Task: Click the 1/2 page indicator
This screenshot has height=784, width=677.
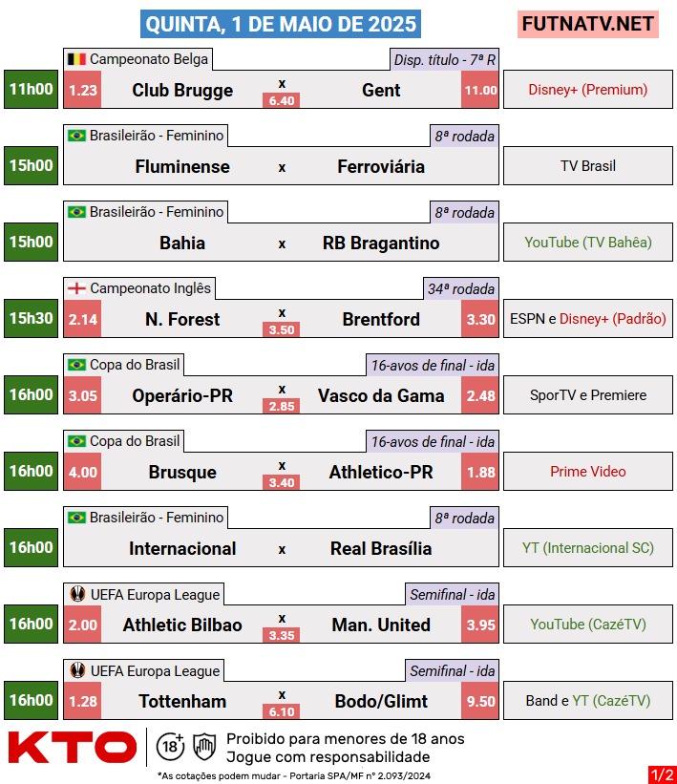Action: point(663,774)
